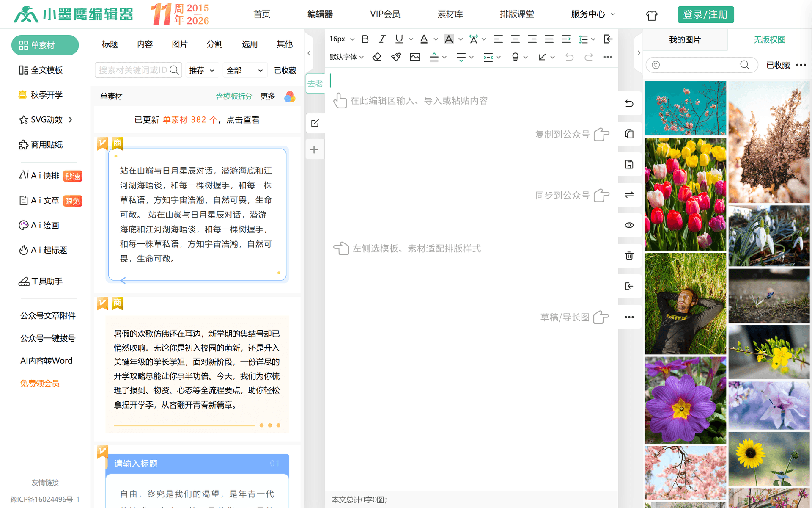Focus the image search input field
Image resolution: width=812 pixels, height=508 pixels.
coord(702,65)
